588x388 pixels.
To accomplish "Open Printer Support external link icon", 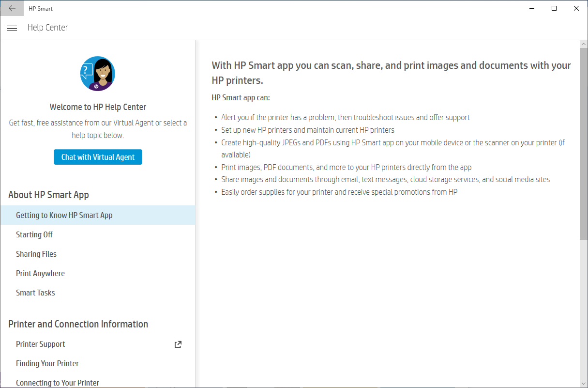I will 178,344.
